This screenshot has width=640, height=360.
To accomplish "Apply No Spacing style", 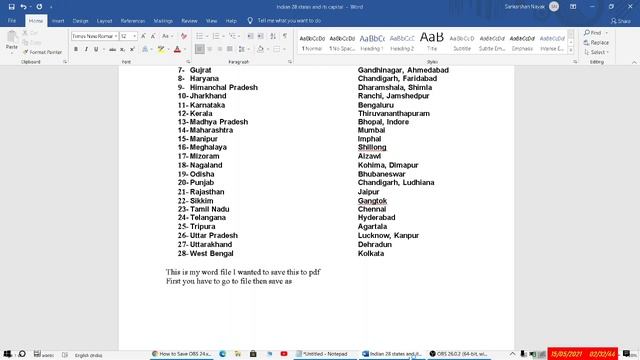I will tap(342, 42).
